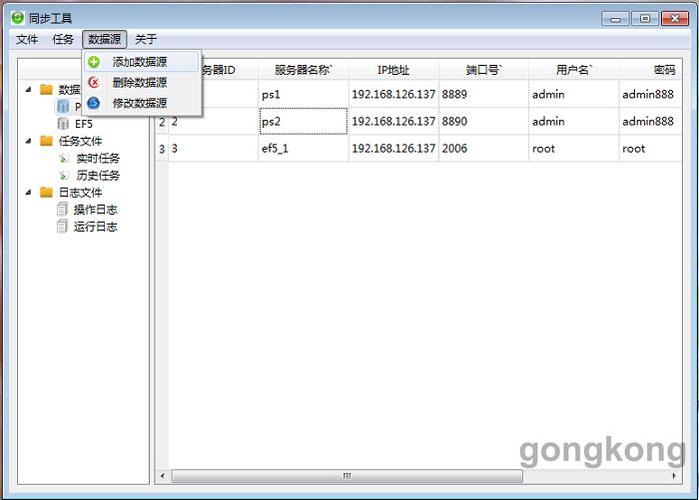Click the 密码 column header
This screenshot has width=699, height=500.
[650, 70]
